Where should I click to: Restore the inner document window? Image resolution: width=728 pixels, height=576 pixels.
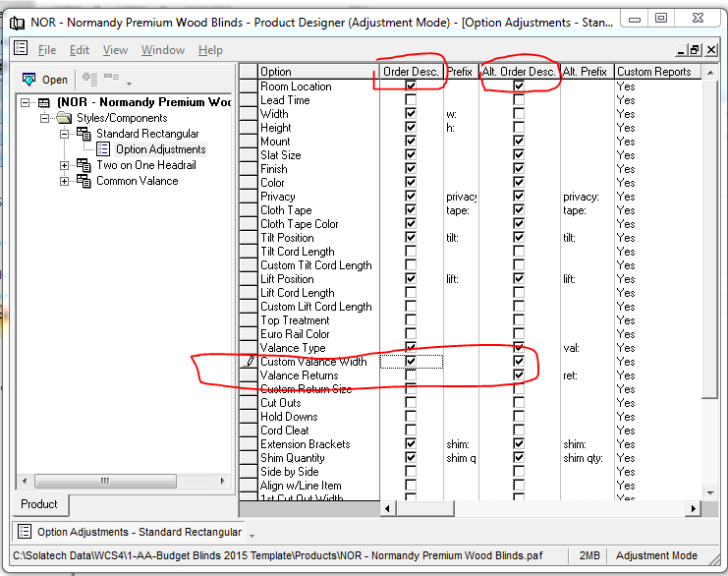695,50
